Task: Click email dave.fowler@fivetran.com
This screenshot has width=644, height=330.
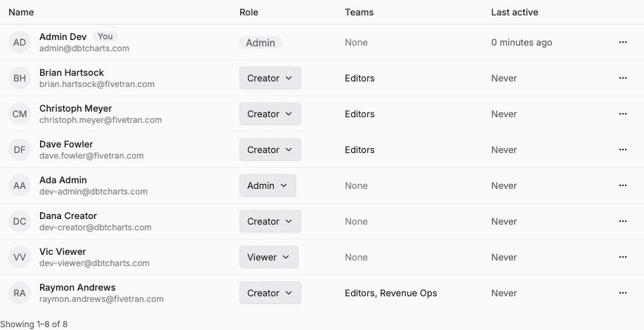Action: coord(91,156)
